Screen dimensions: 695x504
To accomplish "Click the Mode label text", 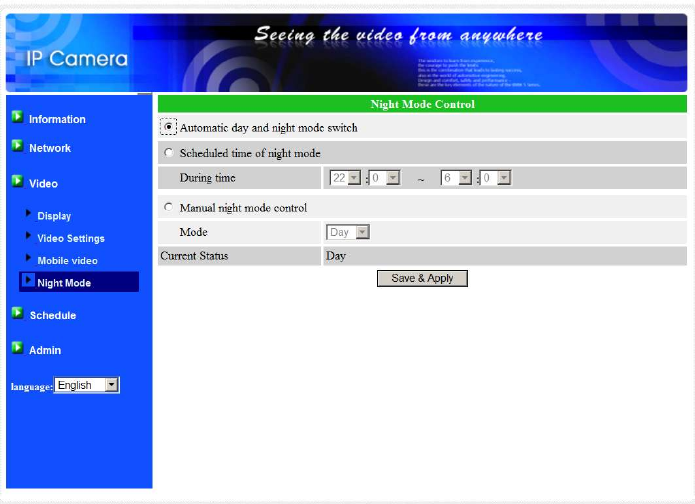I will click(193, 232).
